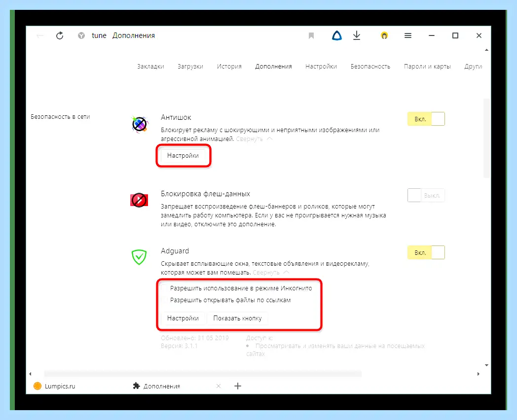This screenshot has width=517, height=420.
Task: Open the downloads arrow icon
Action: (x=357, y=35)
